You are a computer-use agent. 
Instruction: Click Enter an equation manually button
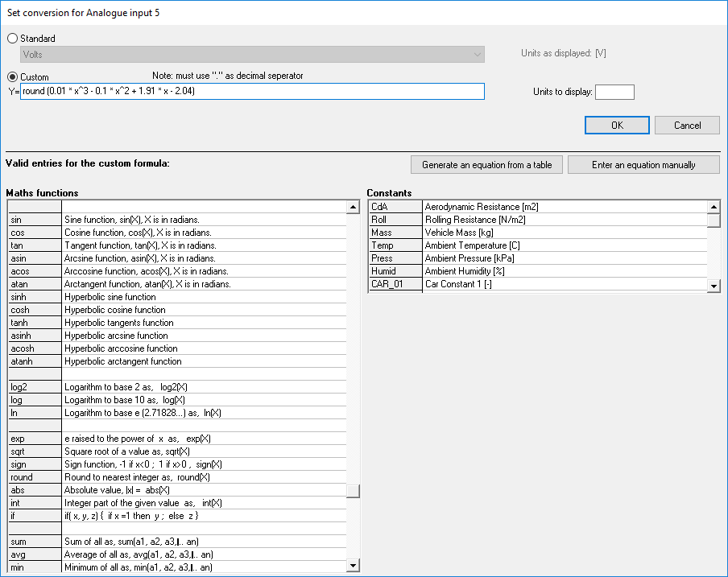click(643, 165)
